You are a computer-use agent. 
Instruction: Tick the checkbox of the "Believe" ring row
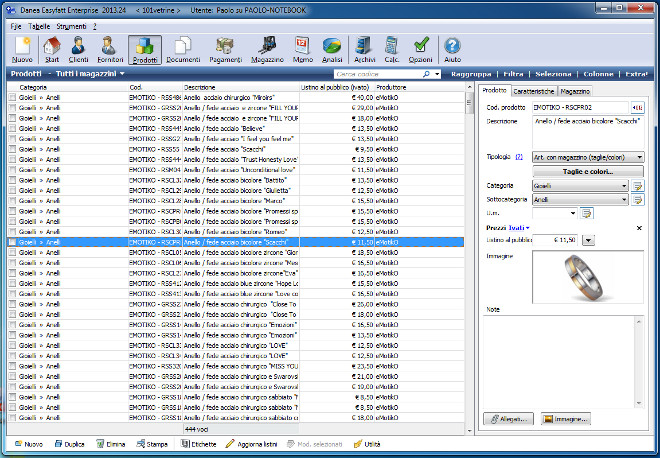[13, 128]
